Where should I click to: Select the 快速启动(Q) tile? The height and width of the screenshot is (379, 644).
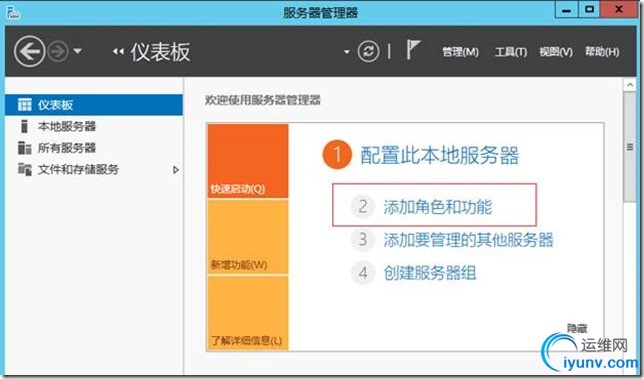coord(248,161)
